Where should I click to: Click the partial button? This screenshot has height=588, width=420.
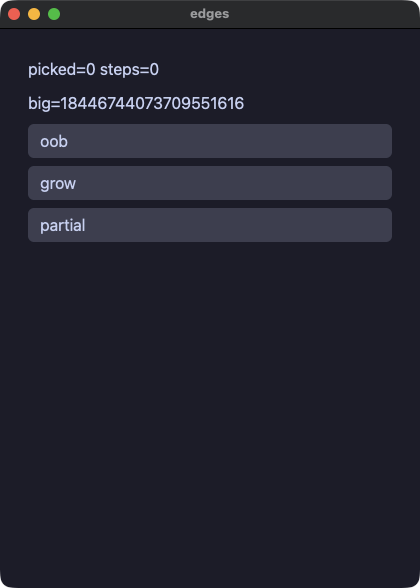tap(210, 225)
